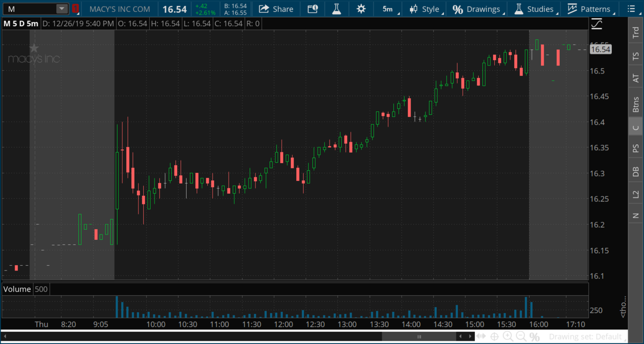This screenshot has width=644, height=344.
Task: Click the MACY'S INC COM description
Action: (x=119, y=9)
